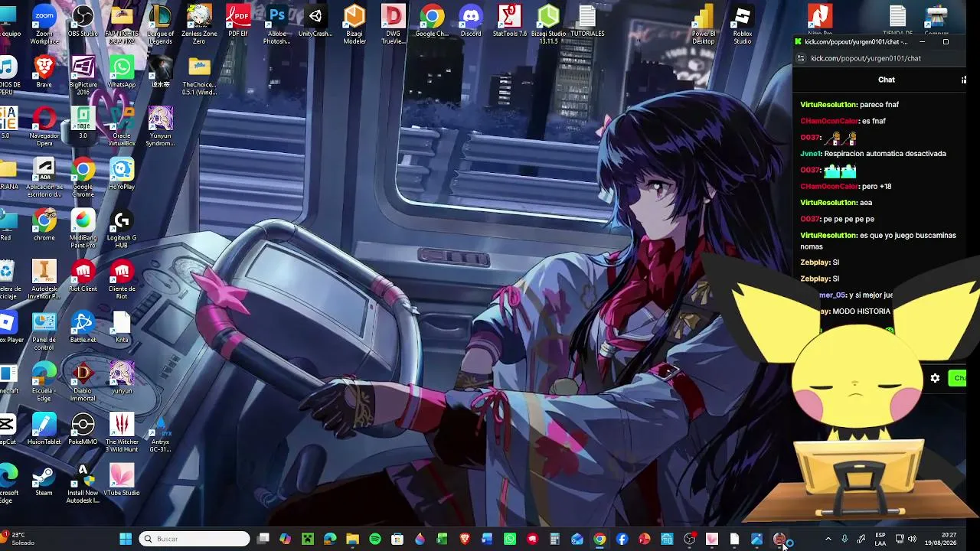The width and height of the screenshot is (980, 551).
Task: Open Task View from the taskbar
Action: tap(263, 540)
